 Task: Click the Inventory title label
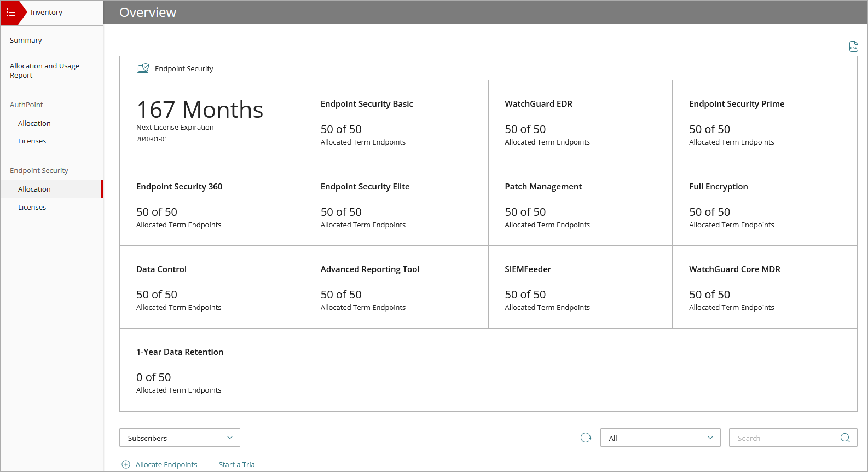47,13
